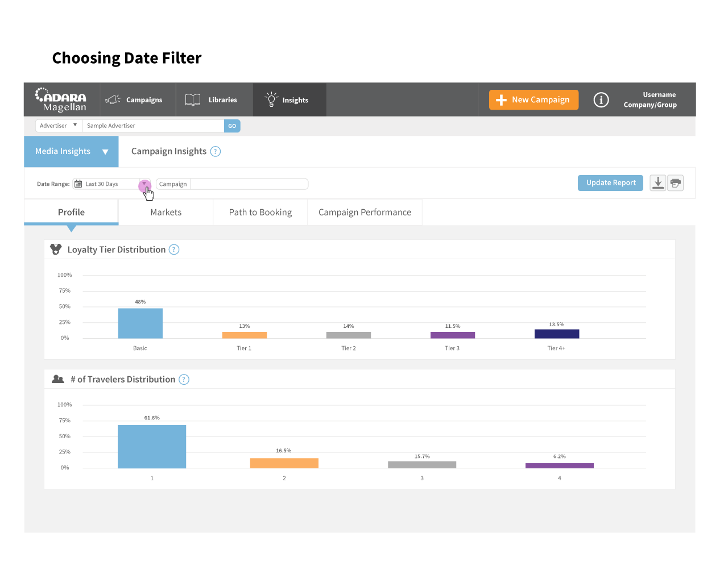Click the ADARA Magellan logo
Image resolution: width=728 pixels, height=582 pixels.
tap(61, 99)
